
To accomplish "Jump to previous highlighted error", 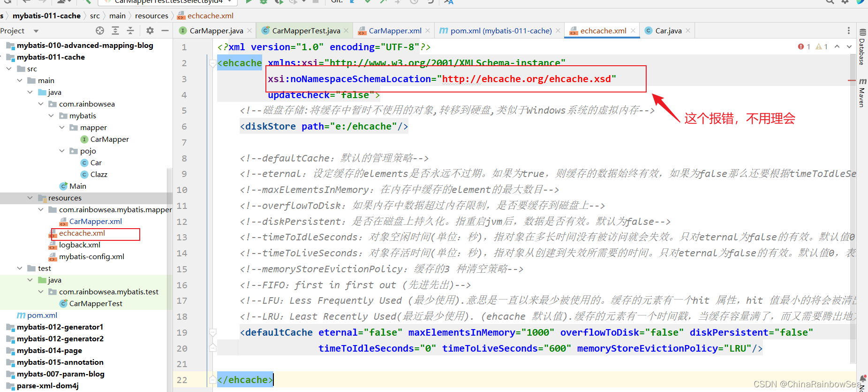I will (x=837, y=46).
